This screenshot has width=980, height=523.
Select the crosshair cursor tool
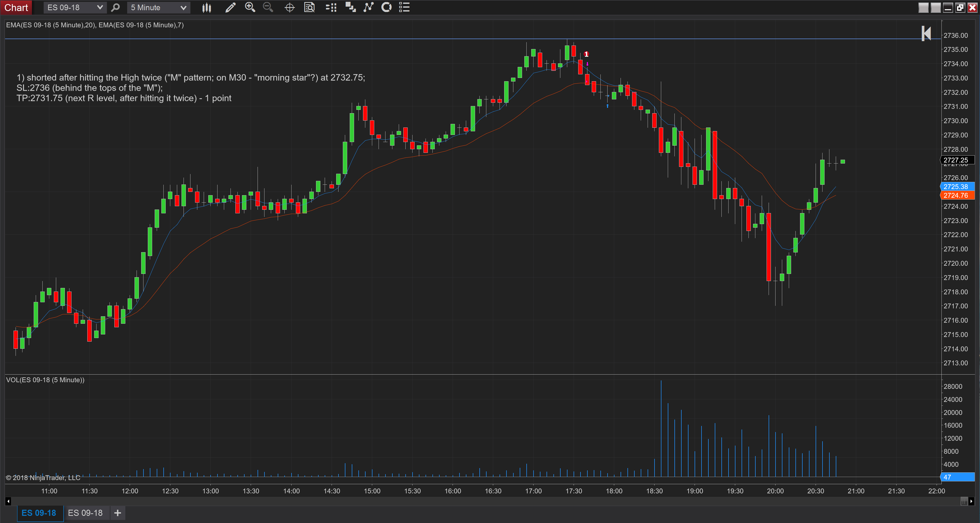[x=289, y=8]
